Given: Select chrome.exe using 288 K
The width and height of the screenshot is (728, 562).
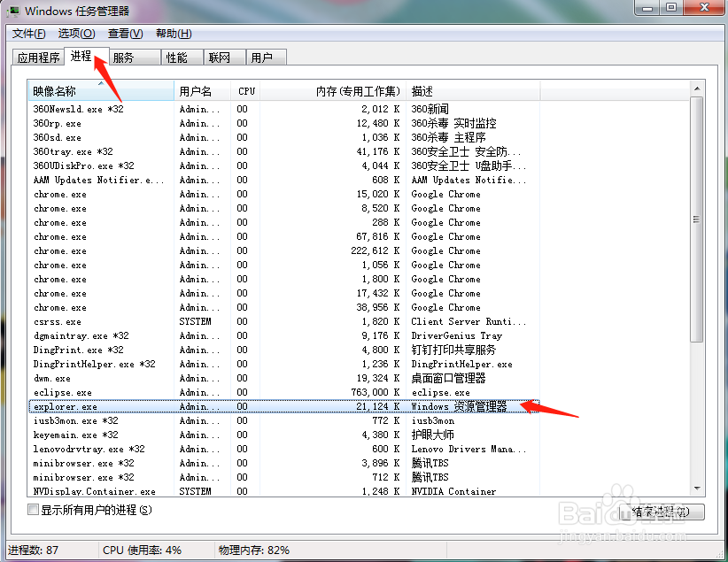Looking at the screenshot, I should (x=284, y=222).
